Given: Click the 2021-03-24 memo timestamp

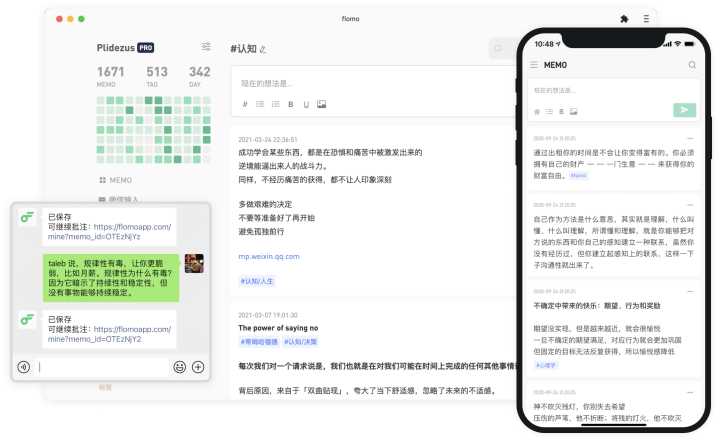Looking at the screenshot, I should (x=268, y=140).
